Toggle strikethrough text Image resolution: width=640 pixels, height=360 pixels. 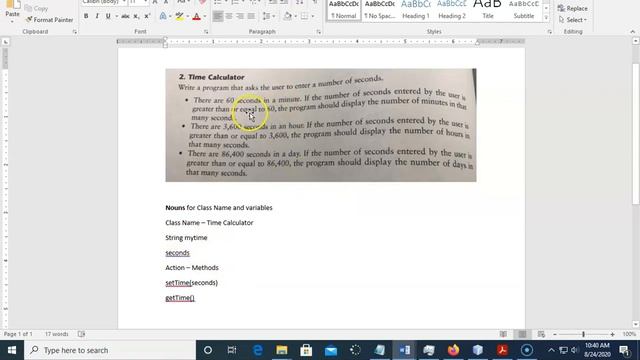pos(126,16)
